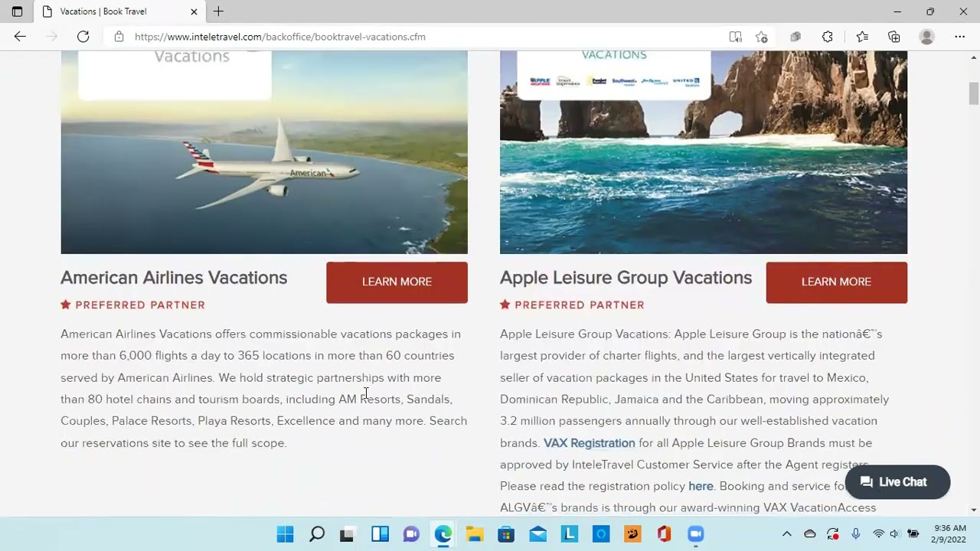
Task: Click the microphone tray icon
Action: 856,534
